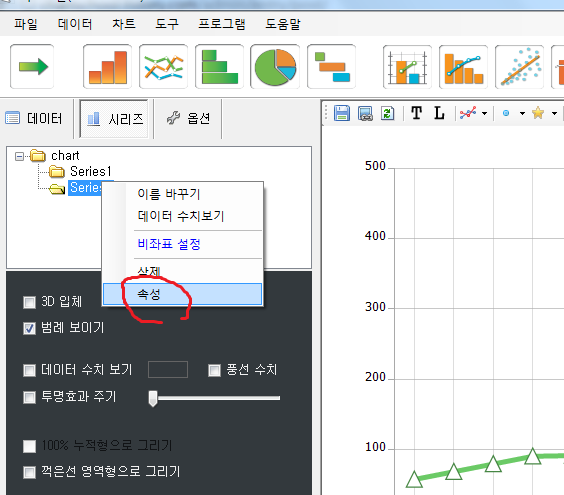
Task: Open dropdown arrow next to star icon
Action: point(554,114)
